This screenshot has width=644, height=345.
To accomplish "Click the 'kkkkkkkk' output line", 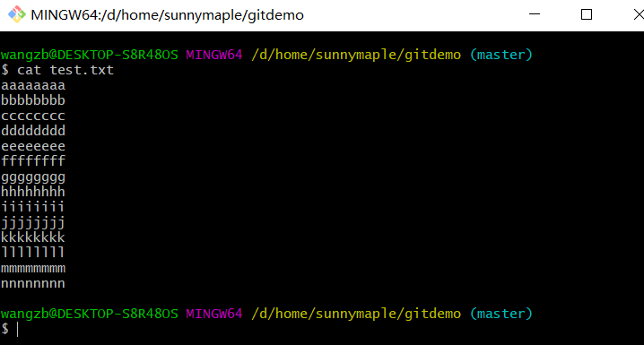I will [33, 237].
